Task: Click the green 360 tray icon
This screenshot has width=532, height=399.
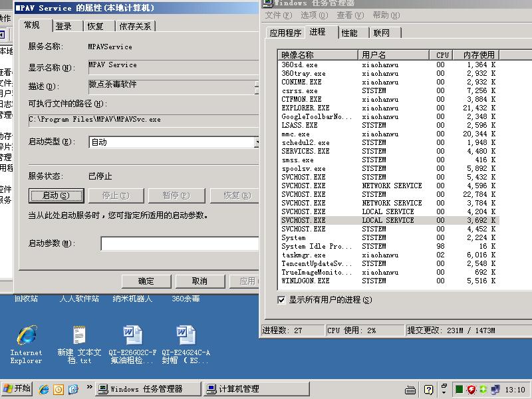Action: (x=483, y=389)
